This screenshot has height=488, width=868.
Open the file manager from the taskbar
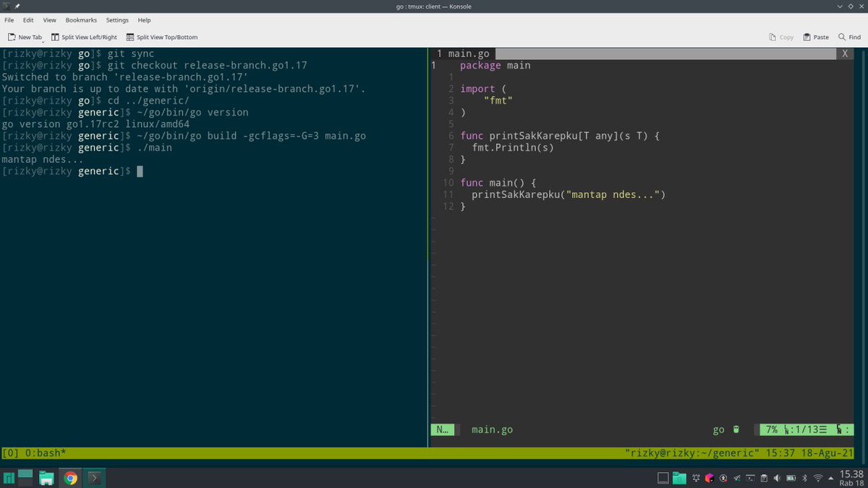pos(47,478)
